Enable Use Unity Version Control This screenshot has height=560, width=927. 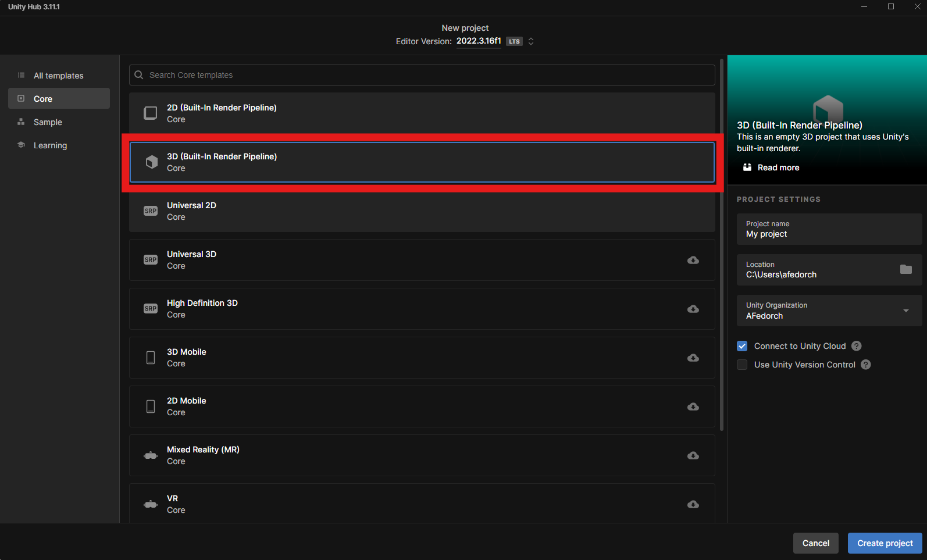742,365
